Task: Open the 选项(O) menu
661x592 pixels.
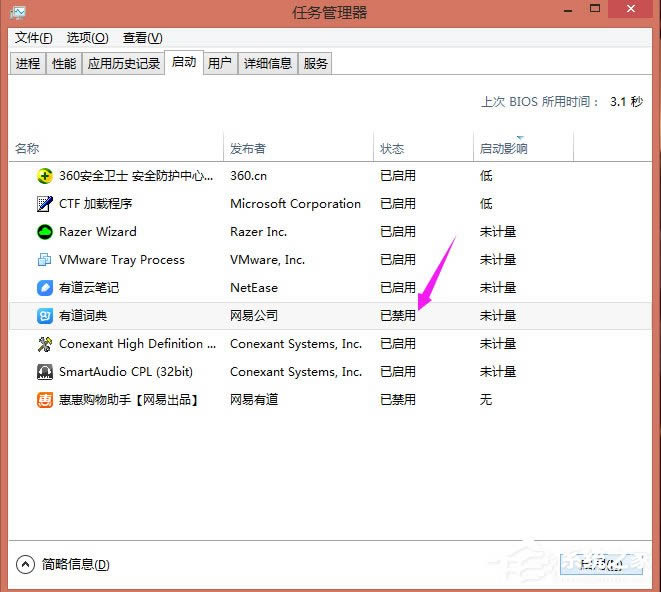Action: (88, 38)
